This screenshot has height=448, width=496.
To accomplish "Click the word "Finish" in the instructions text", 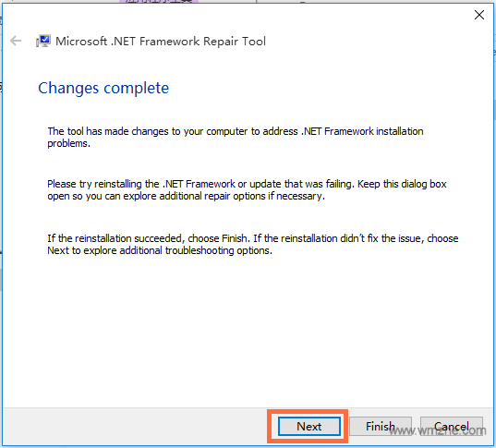I will tap(234, 238).
